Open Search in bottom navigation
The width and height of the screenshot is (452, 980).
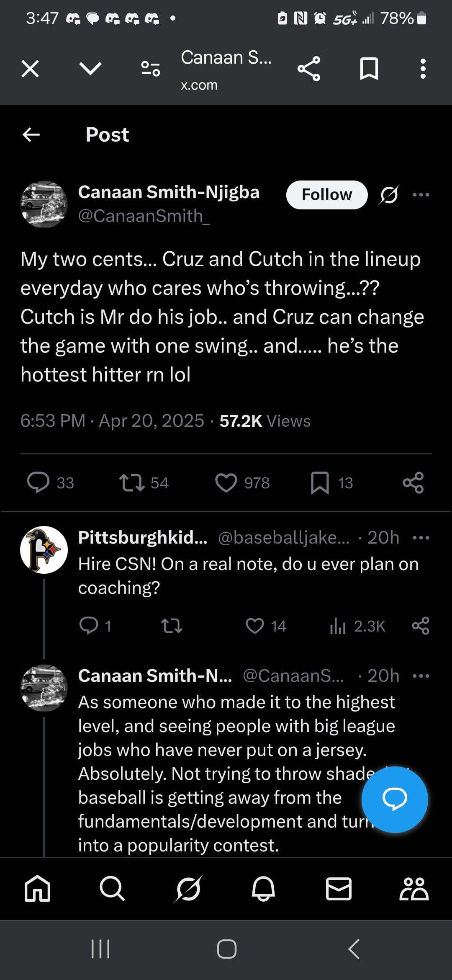(112, 888)
